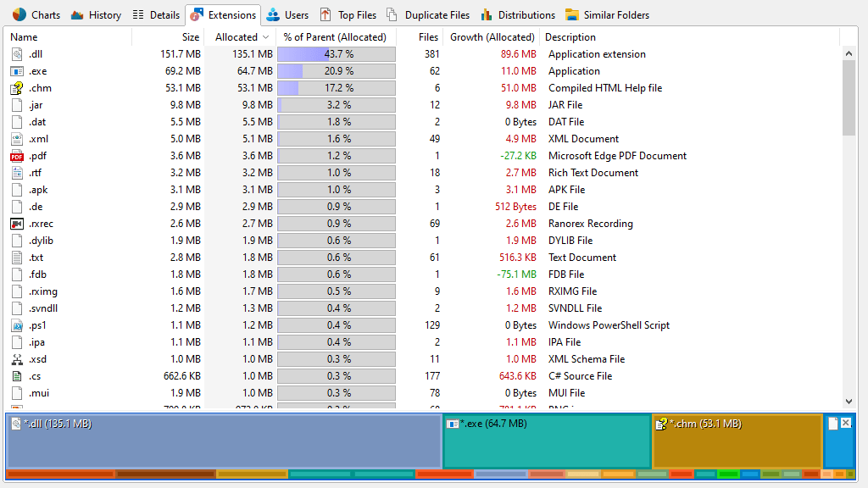Open the Charts tab
Image resolution: width=868 pixels, height=488 pixels.
(x=36, y=14)
